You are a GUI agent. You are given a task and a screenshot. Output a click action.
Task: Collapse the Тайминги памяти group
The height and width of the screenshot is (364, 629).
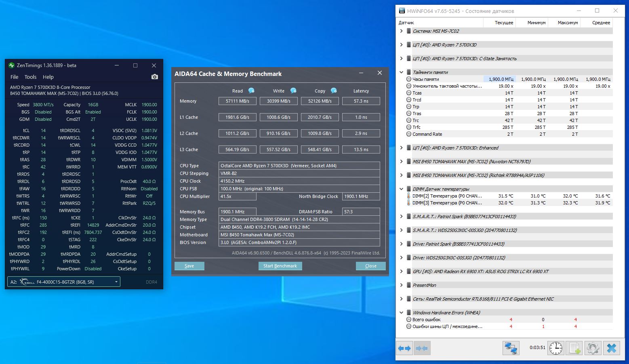tap(401, 72)
